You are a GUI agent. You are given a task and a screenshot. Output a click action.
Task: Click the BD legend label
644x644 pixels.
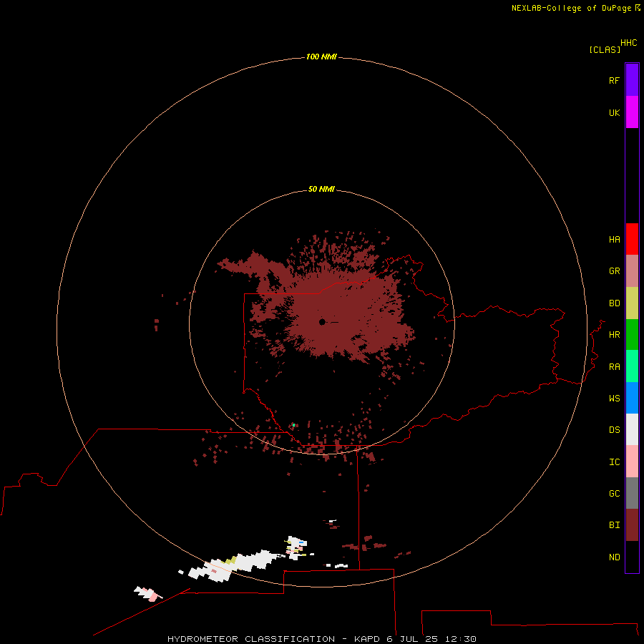tap(614, 303)
